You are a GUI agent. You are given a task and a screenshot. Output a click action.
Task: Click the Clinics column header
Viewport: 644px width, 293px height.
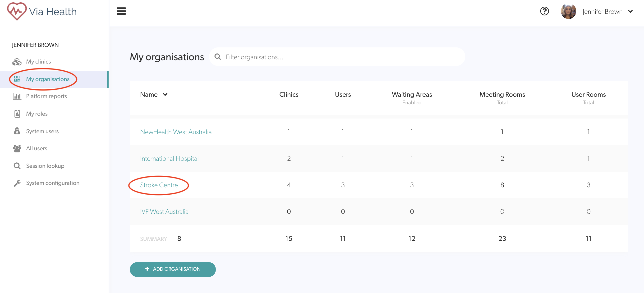tap(289, 95)
